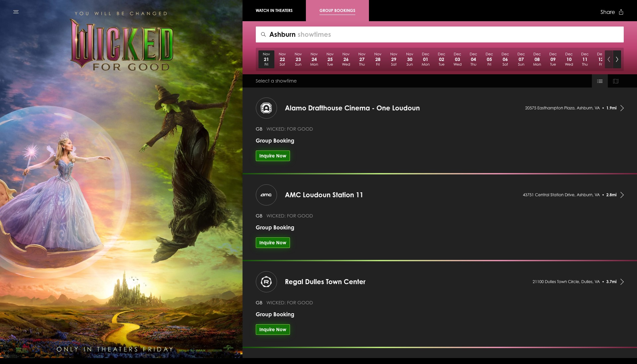Select date Nov 24 Mon
637x364 pixels.
[x=314, y=59]
